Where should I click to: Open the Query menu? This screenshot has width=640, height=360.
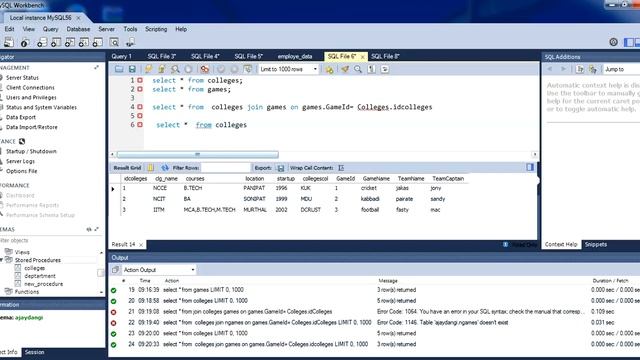pos(51,29)
